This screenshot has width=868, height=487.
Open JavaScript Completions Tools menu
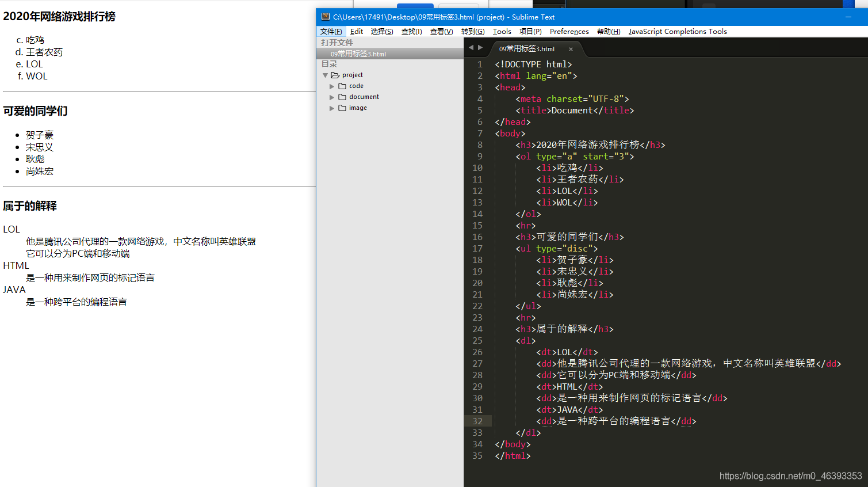point(678,32)
